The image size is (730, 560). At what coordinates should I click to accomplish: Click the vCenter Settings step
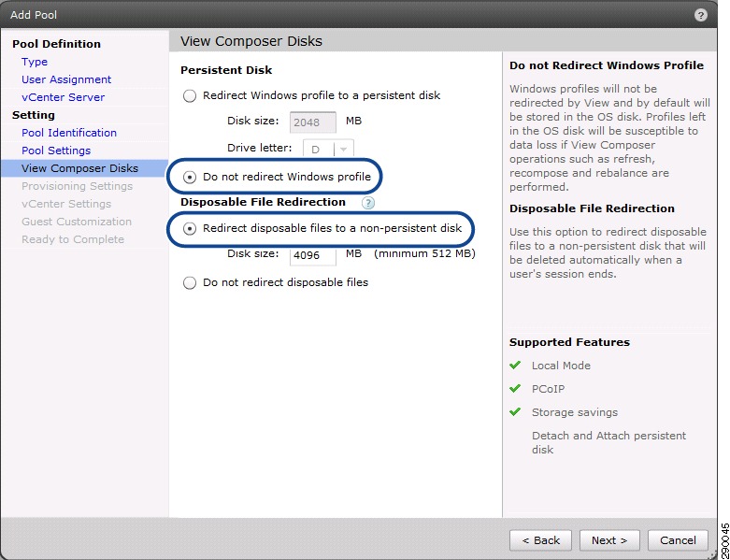[66, 204]
